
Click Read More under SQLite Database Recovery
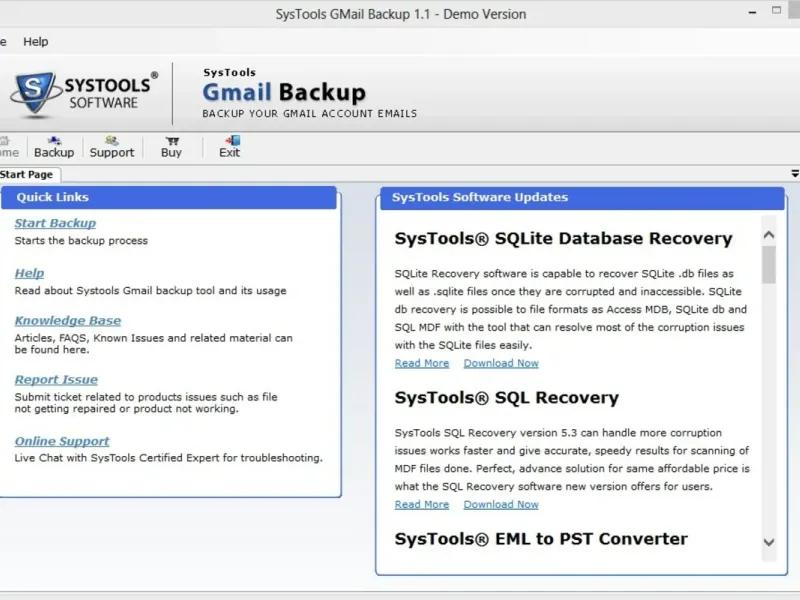[422, 363]
